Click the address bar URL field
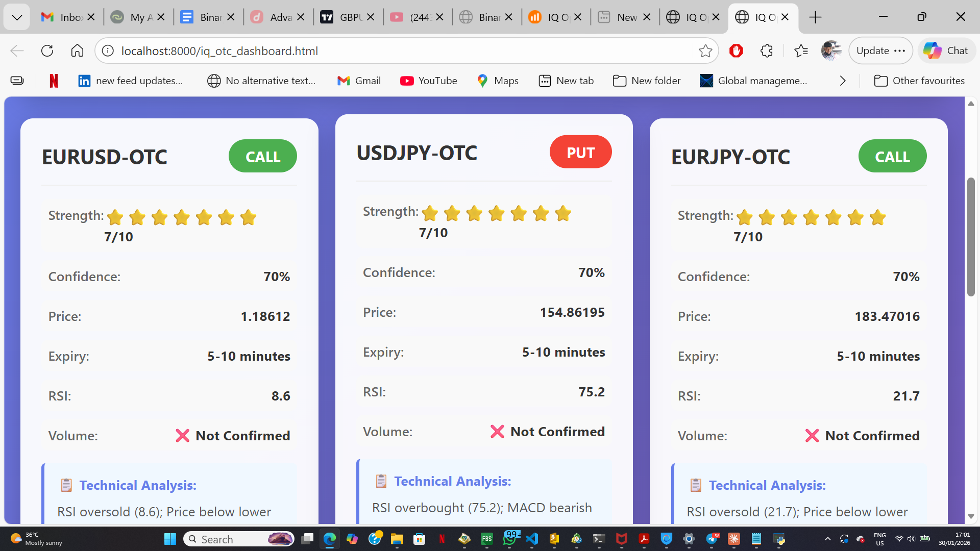This screenshot has height=551, width=980. 398,51
